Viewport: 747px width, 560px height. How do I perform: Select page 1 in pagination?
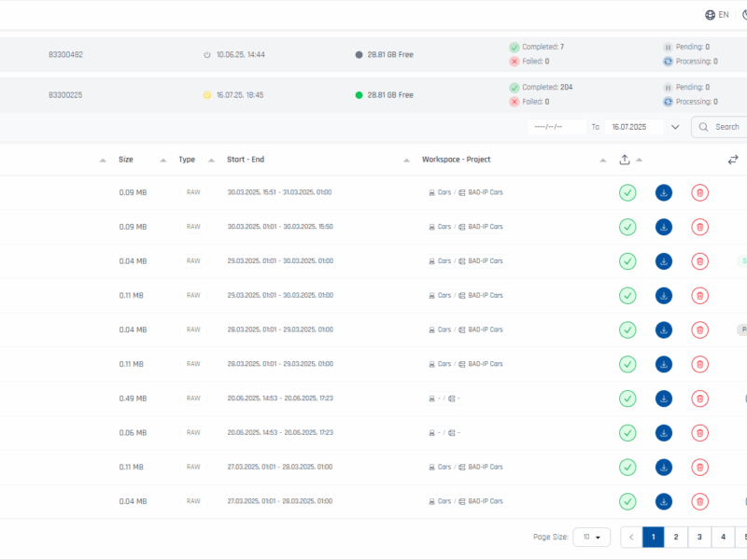653,537
